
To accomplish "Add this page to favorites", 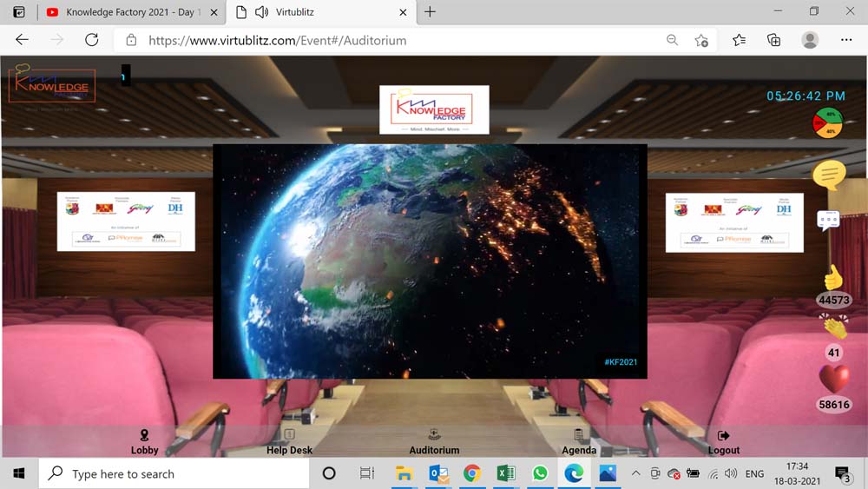I will pyautogui.click(x=701, y=40).
